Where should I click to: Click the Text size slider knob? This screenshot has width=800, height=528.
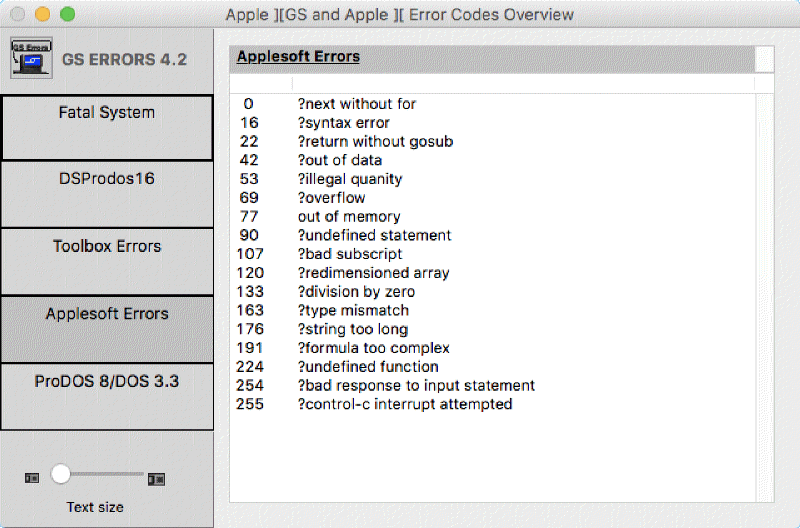point(61,474)
